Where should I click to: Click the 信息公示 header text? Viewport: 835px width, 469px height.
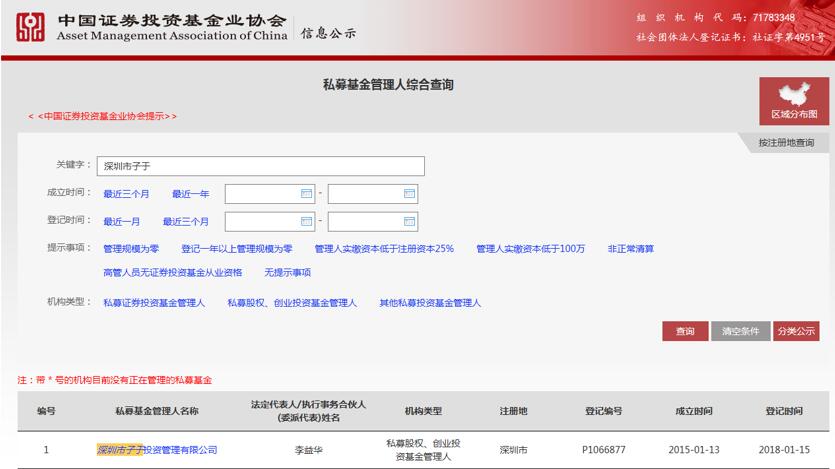pyautogui.click(x=328, y=33)
